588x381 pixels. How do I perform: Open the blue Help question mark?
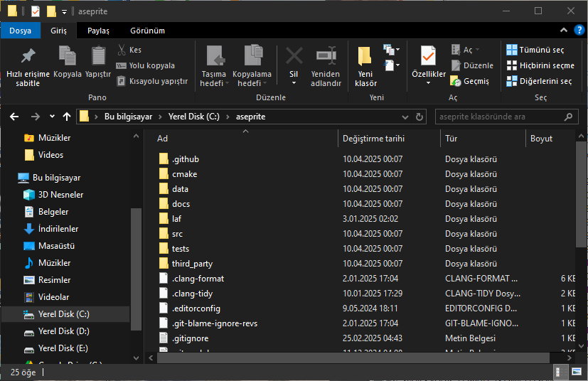579,31
